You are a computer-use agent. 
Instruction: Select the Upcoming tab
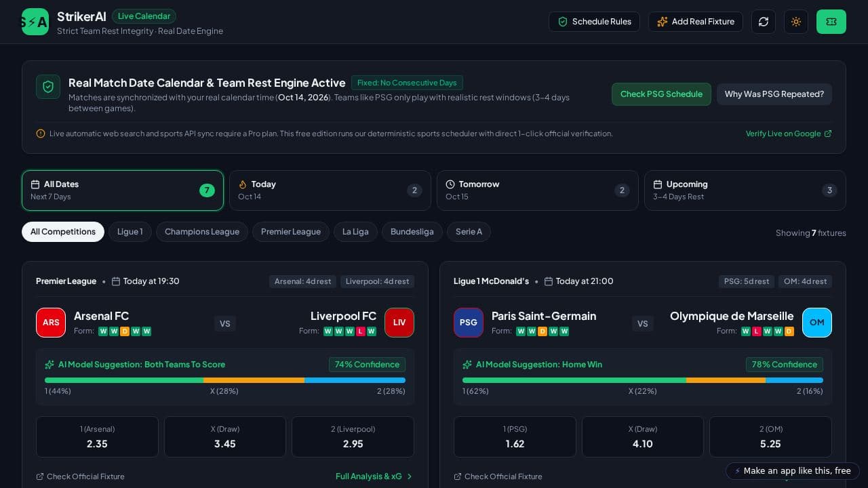click(745, 190)
